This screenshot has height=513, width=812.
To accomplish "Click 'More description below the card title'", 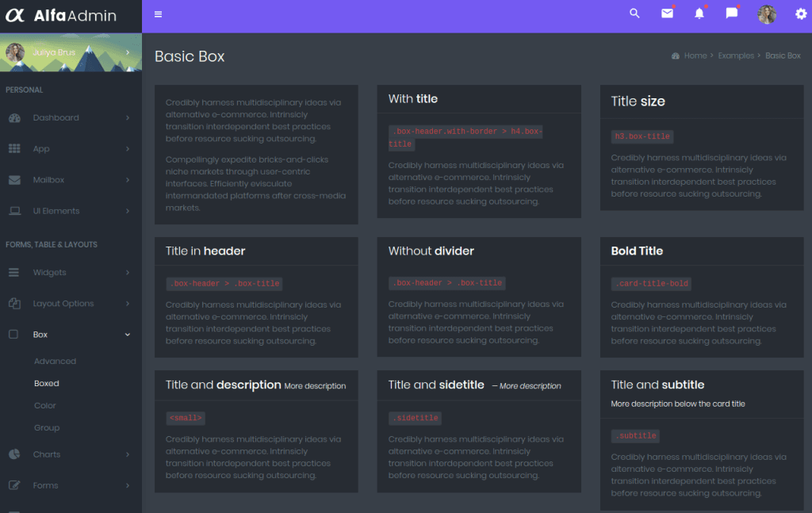I will (677, 404).
